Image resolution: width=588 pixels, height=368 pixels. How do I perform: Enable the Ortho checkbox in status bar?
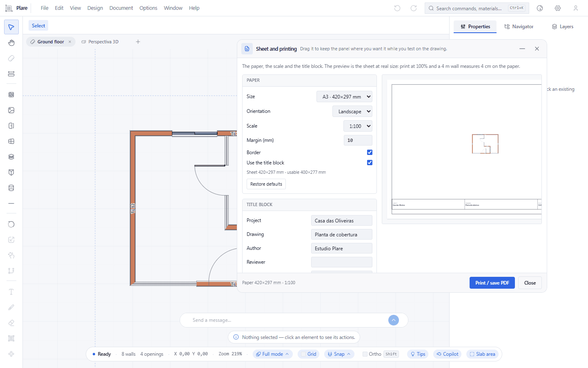point(365,354)
